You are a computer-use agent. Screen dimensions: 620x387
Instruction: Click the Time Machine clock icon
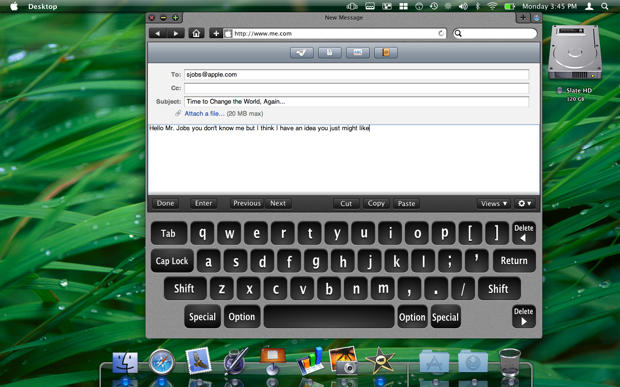pyautogui.click(x=434, y=6)
